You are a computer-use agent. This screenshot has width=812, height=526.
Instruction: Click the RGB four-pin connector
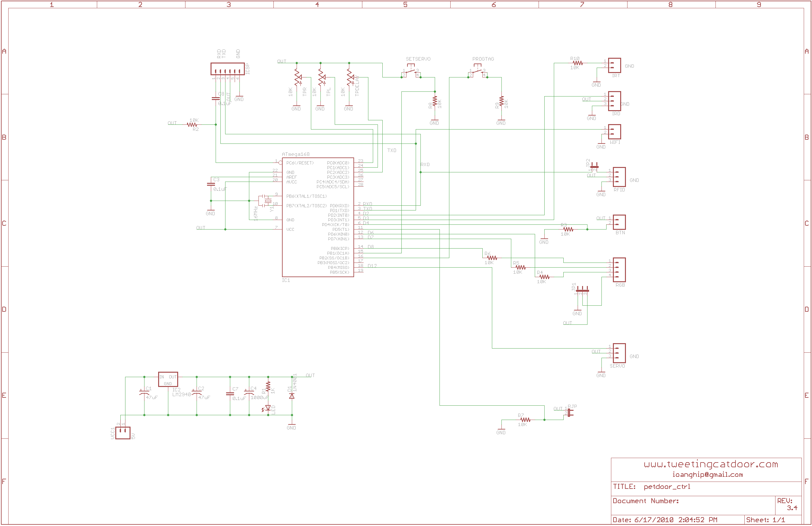pos(619,270)
